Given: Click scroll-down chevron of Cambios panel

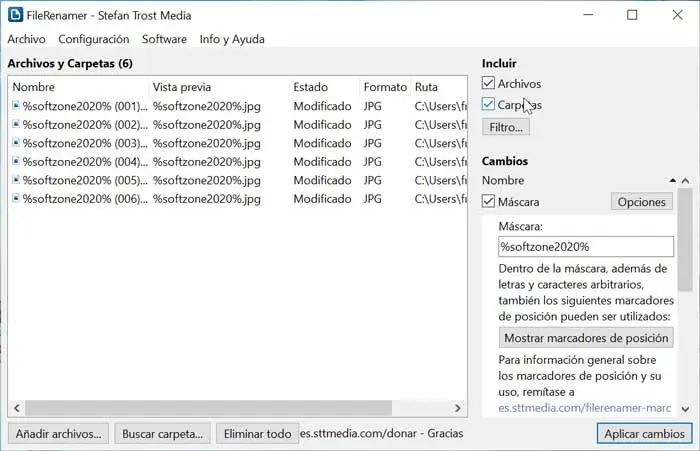Looking at the screenshot, I should pyautogui.click(x=685, y=409).
